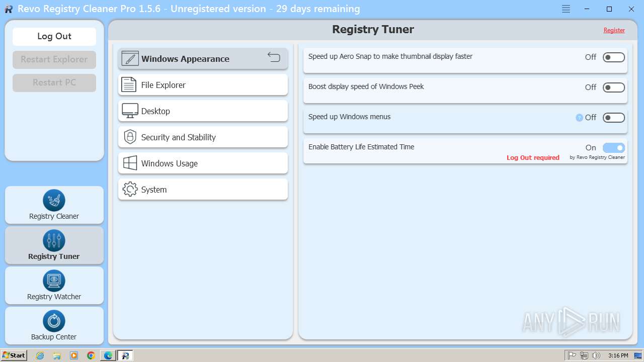Click 'Speed up Windows menus' text

[350, 117]
